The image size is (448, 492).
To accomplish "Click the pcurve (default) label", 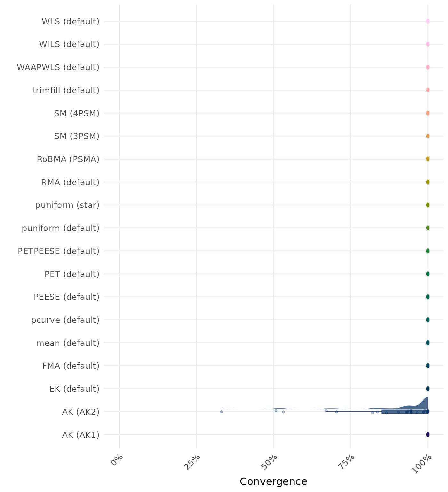I will pyautogui.click(x=65, y=320).
